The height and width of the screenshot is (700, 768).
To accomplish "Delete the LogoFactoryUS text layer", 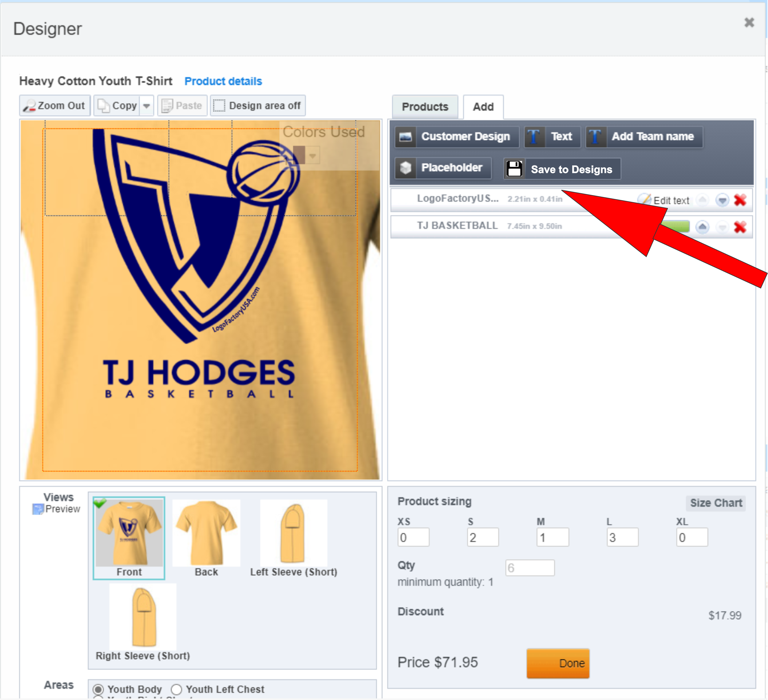I will point(740,200).
